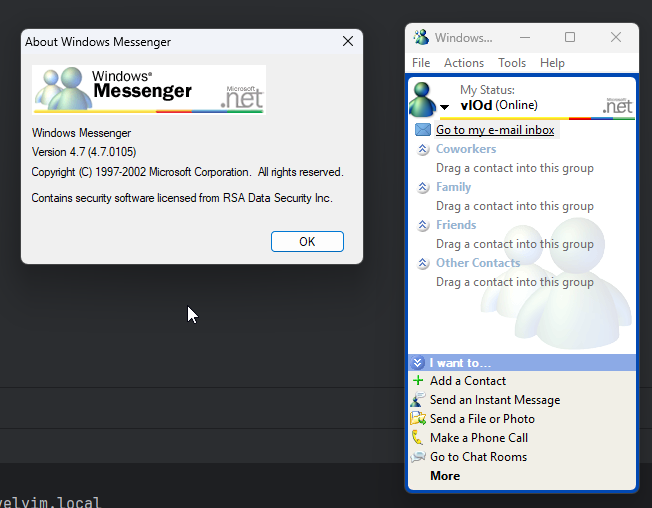This screenshot has height=508, width=652.
Task: Choose Make a Phone Call
Action: click(479, 438)
